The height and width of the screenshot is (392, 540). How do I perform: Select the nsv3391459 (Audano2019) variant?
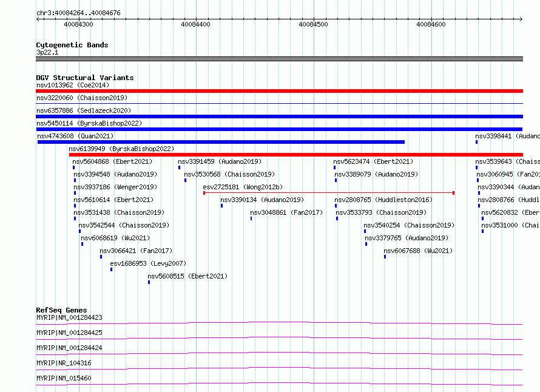(220, 161)
